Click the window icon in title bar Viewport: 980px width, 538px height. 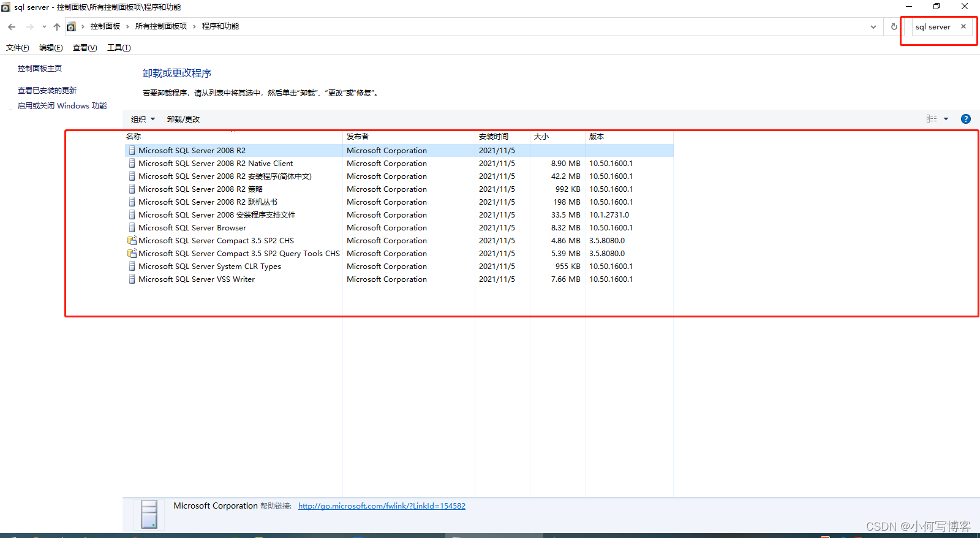pyautogui.click(x=6, y=7)
